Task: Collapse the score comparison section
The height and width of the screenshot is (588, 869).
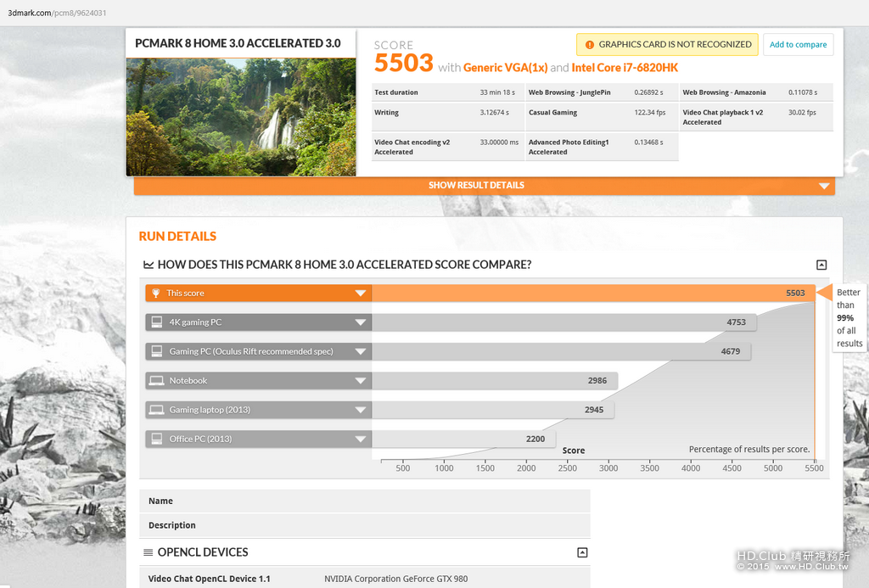Action: coord(821,265)
